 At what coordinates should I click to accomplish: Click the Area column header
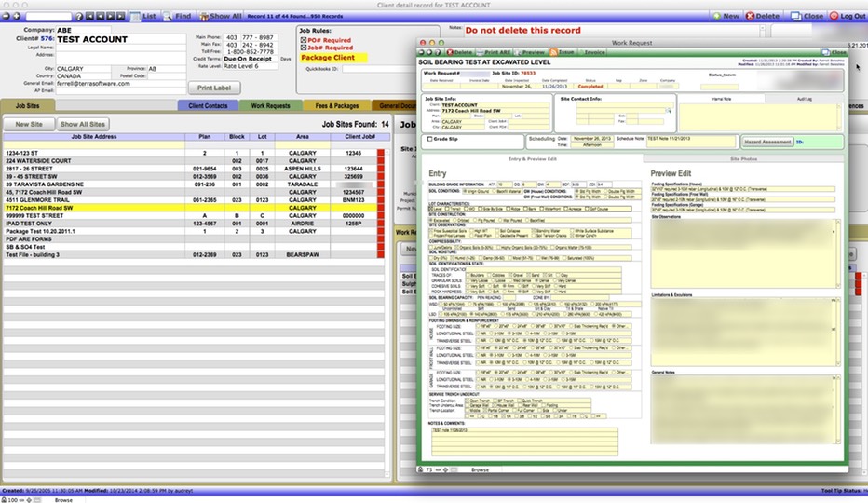click(x=303, y=136)
